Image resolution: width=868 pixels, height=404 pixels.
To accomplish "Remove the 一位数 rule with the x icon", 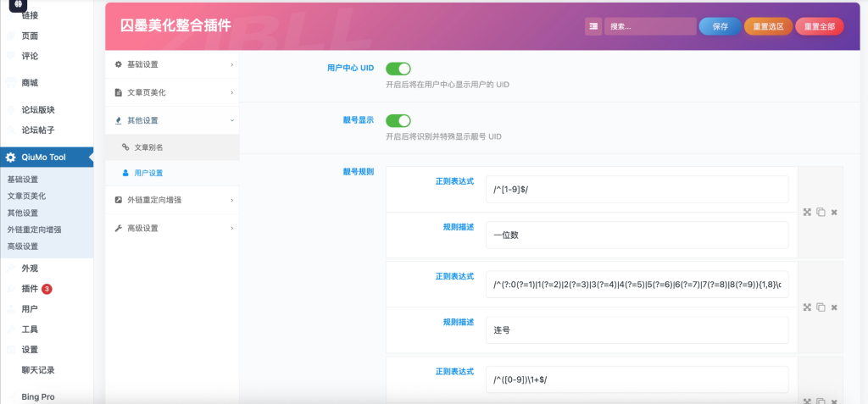I will [x=834, y=212].
